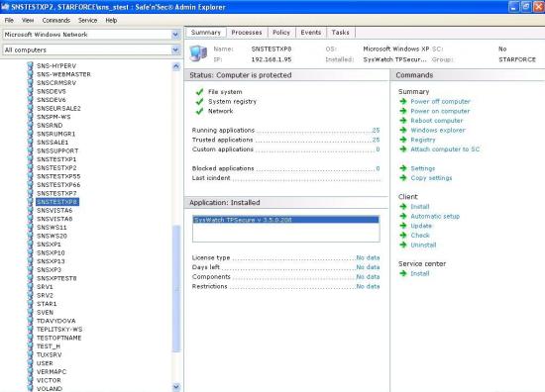Click the green arrow beside Copy settings
Image resolution: width=545 pixels, height=392 pixels.
(x=403, y=178)
